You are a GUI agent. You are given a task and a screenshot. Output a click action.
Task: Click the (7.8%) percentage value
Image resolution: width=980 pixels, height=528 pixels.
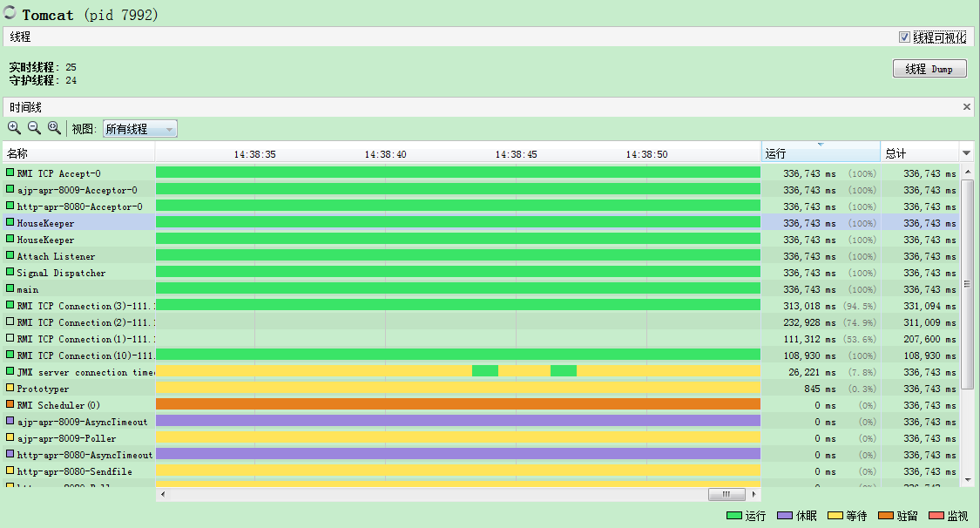(x=862, y=372)
